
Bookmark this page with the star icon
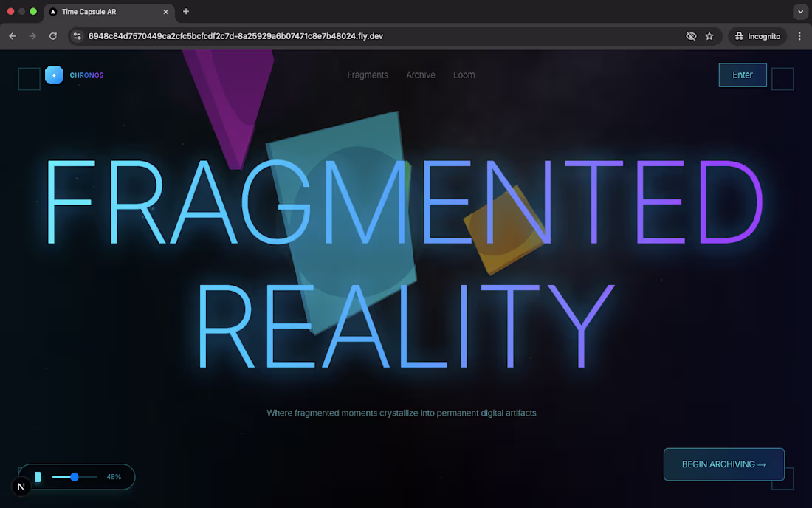coord(709,36)
